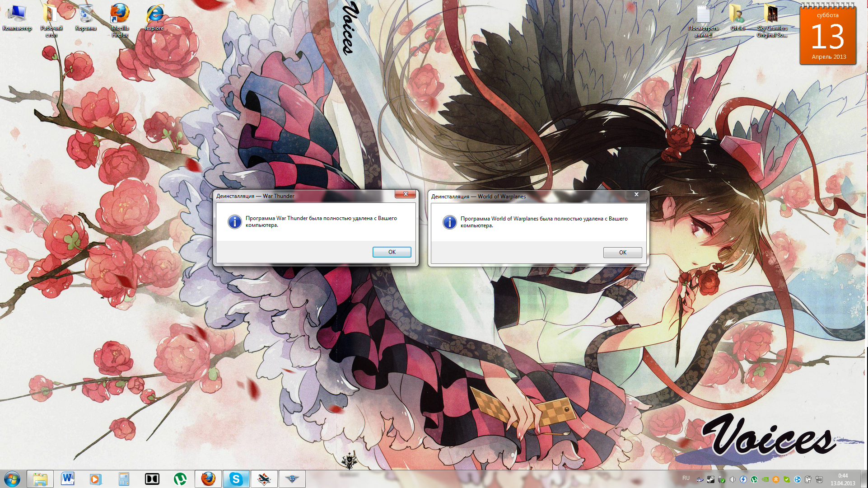Click the calendar gadget showing 13 Апрель 2013
Viewport: 868px width, 488px height.
point(828,35)
